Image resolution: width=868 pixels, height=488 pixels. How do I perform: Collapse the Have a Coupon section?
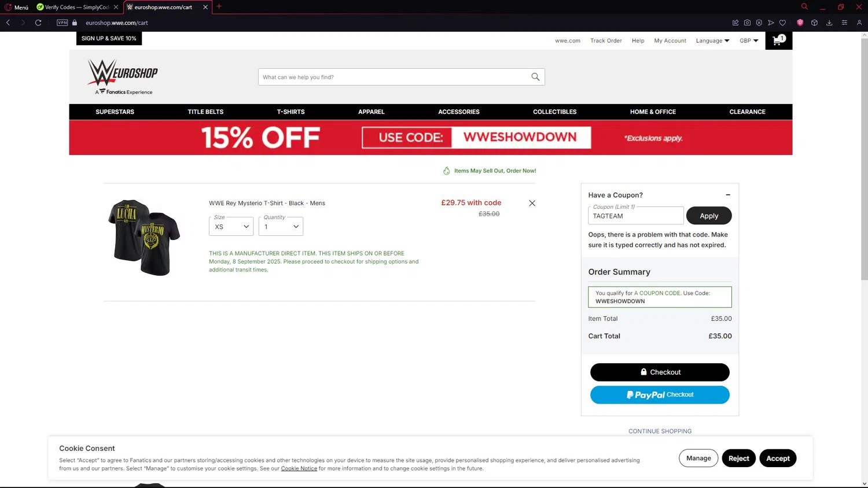tap(728, 195)
